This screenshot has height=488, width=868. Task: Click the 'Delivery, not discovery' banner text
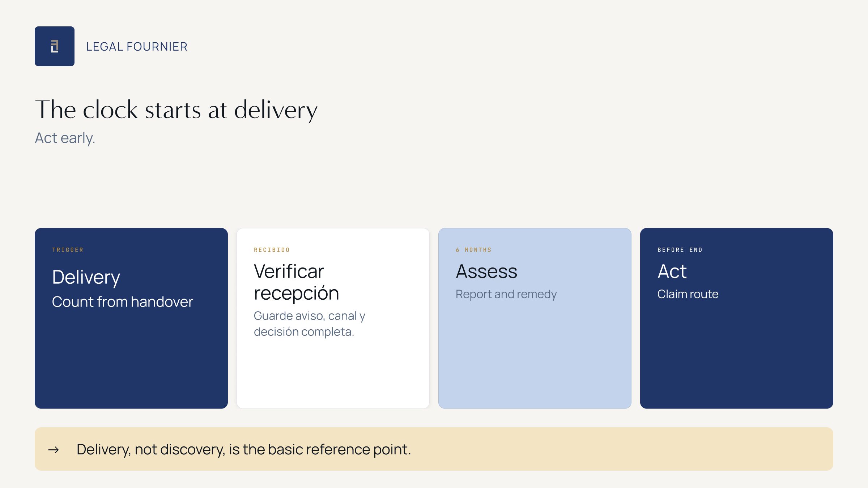point(244,449)
